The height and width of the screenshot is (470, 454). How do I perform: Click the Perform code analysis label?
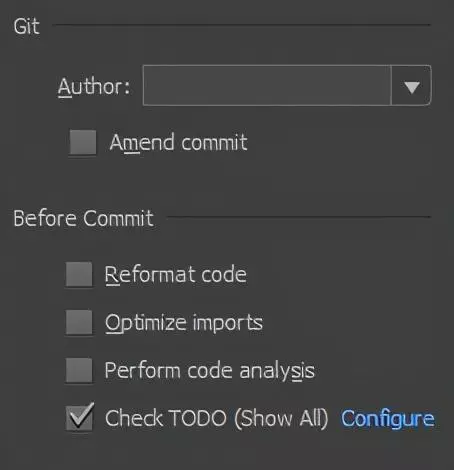(210, 371)
